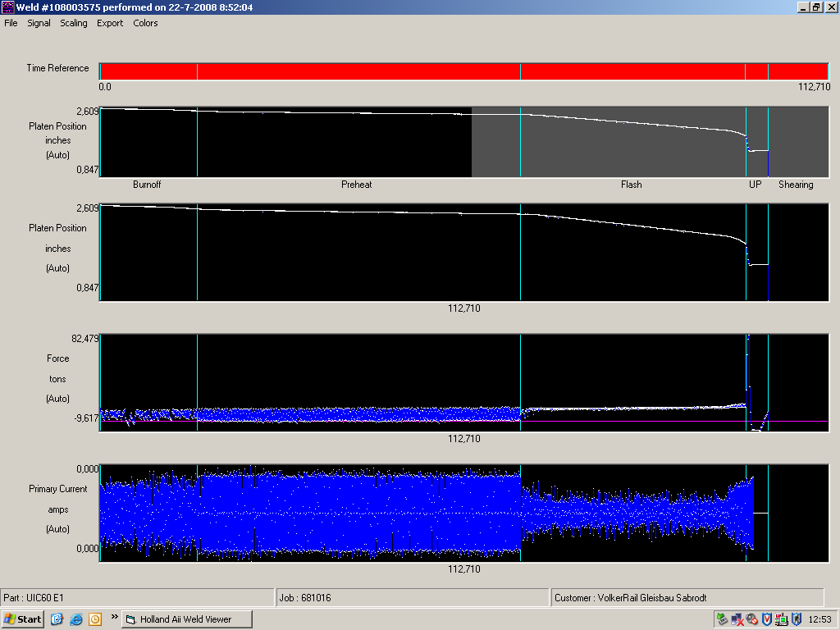This screenshot has width=840, height=630.
Task: Open the Export menu
Action: click(x=110, y=23)
